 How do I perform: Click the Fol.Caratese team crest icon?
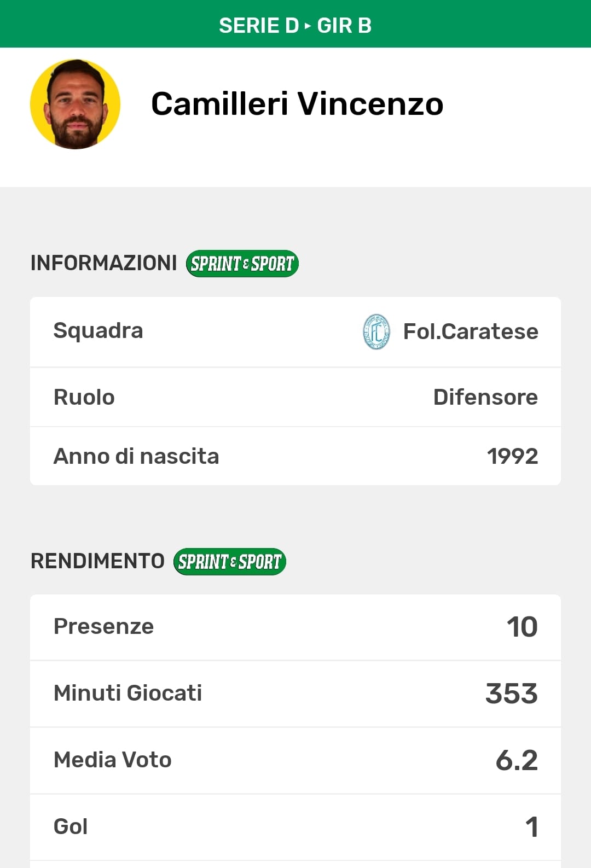point(376,332)
